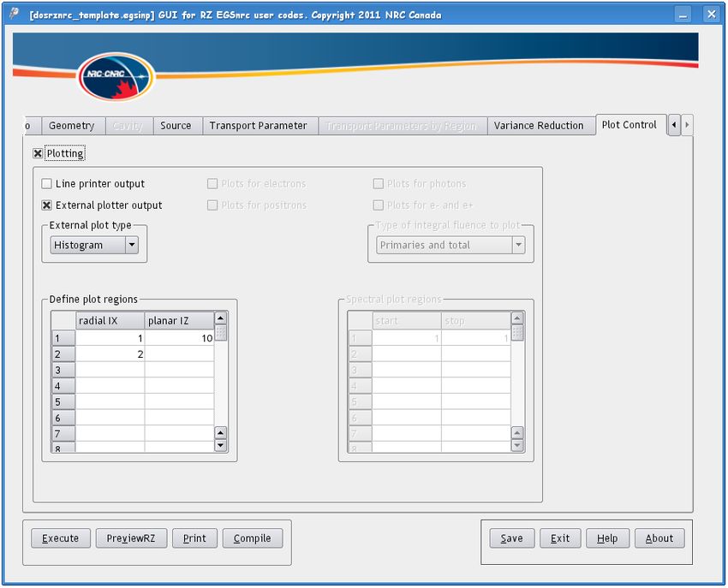728x588 pixels.
Task: Select the Cavity tab
Action: pos(128,126)
